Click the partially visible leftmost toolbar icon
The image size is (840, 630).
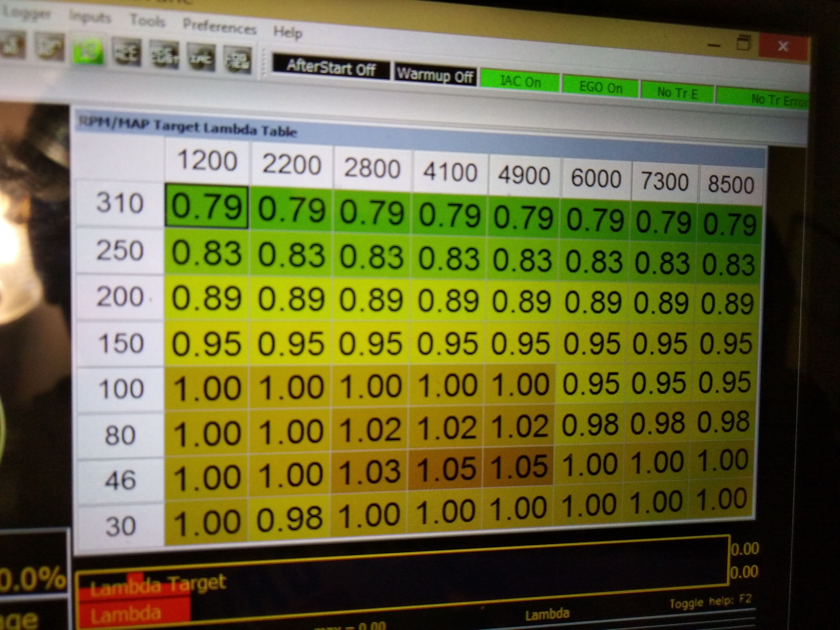(12, 46)
